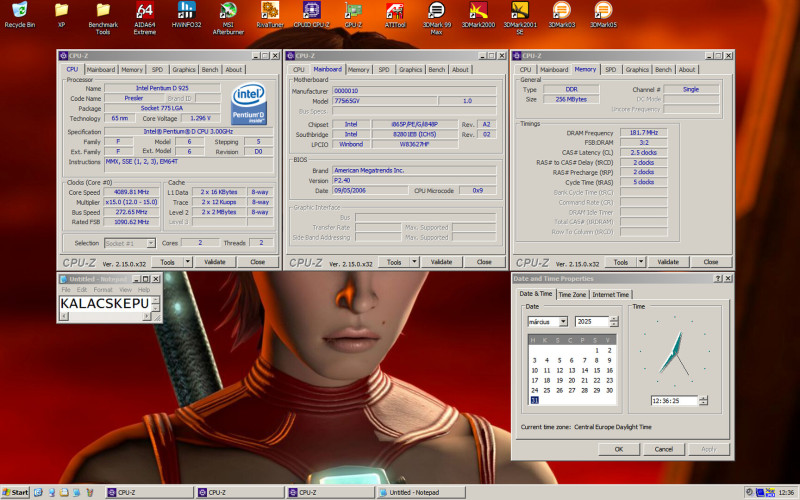Click Validate in the leftmost CPU-Z window
The image size is (800, 500).
click(x=215, y=262)
